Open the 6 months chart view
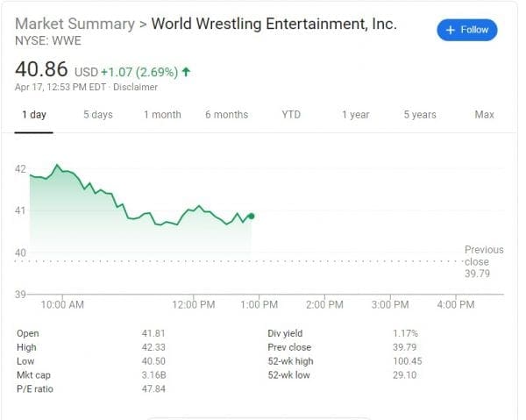 226,115
